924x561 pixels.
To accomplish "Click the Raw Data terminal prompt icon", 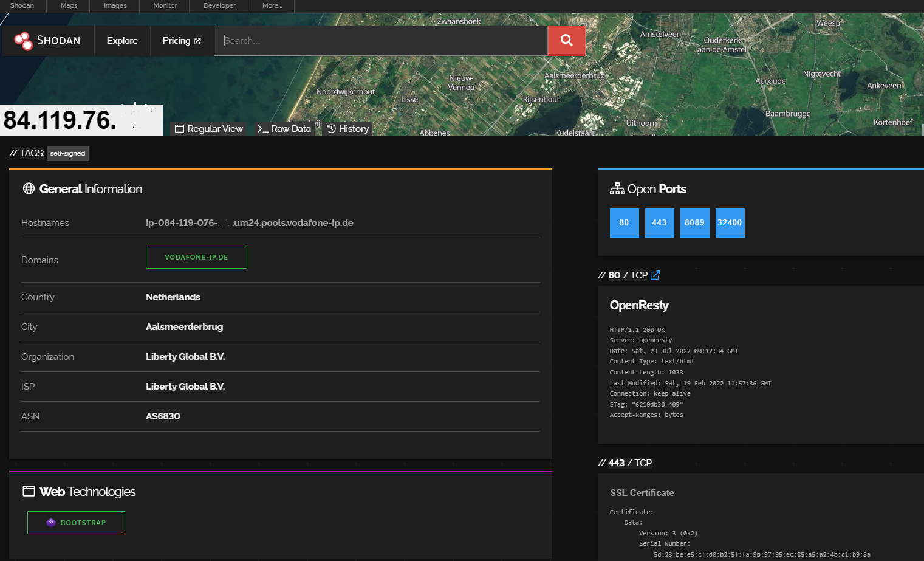I will coord(263,129).
